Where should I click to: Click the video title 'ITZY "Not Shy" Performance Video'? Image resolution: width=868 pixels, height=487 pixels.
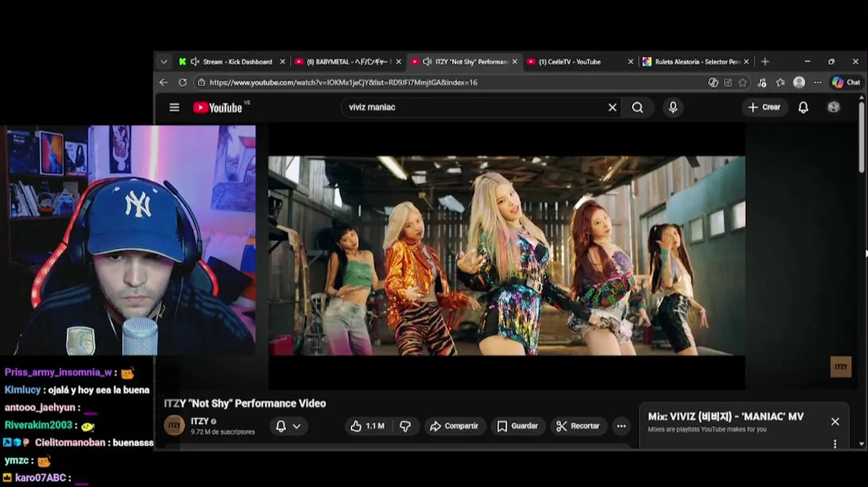coord(245,403)
